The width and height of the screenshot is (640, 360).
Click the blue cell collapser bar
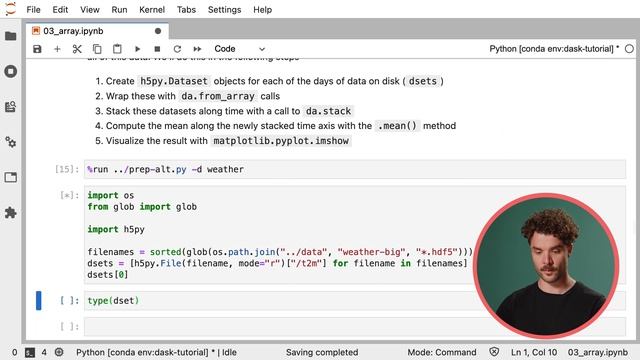(39, 301)
